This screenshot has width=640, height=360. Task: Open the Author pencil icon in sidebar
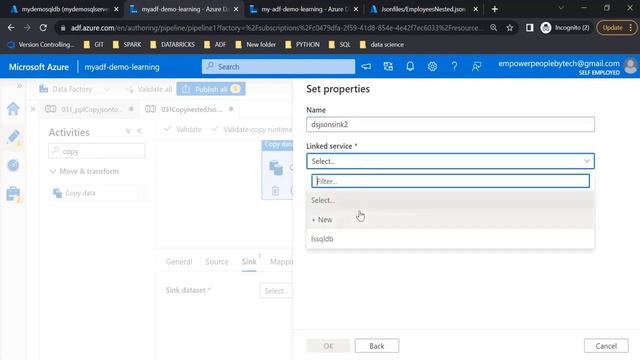(13, 137)
